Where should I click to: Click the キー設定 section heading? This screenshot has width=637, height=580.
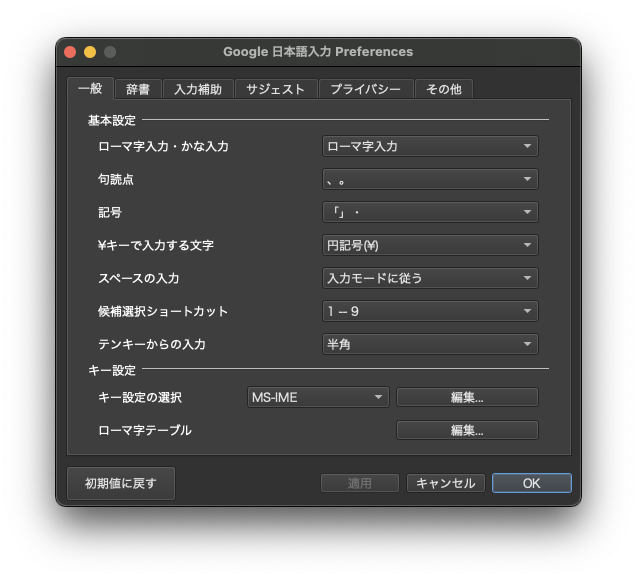coord(112,370)
